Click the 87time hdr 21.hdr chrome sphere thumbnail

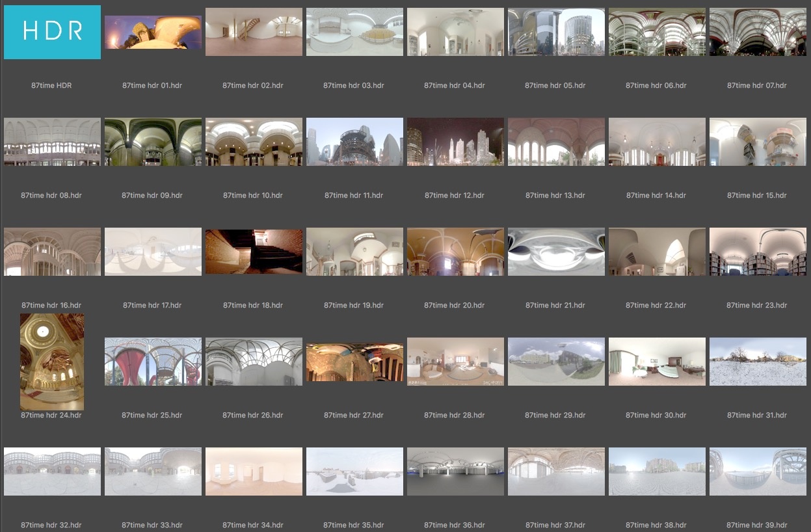point(556,252)
